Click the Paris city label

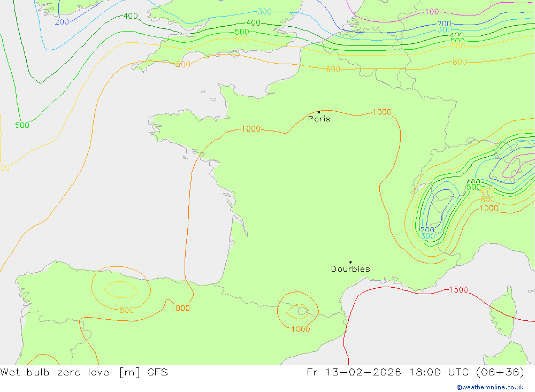(x=319, y=119)
